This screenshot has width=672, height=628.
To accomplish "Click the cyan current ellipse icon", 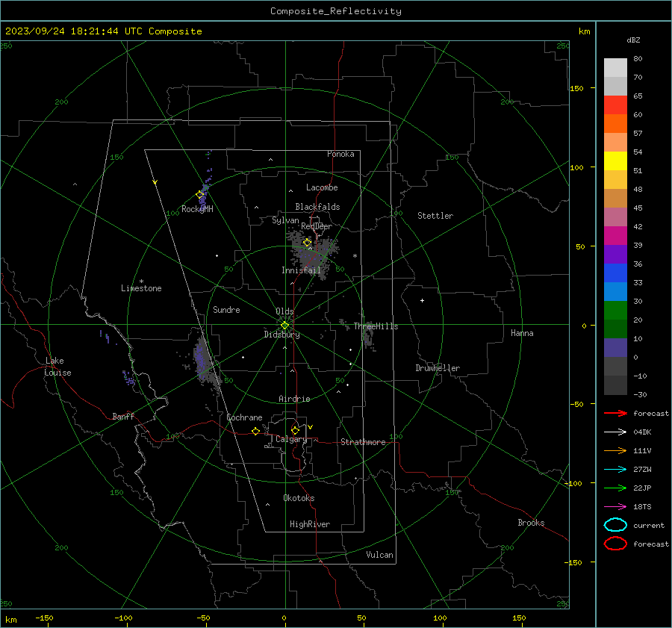I will pyautogui.click(x=615, y=525).
